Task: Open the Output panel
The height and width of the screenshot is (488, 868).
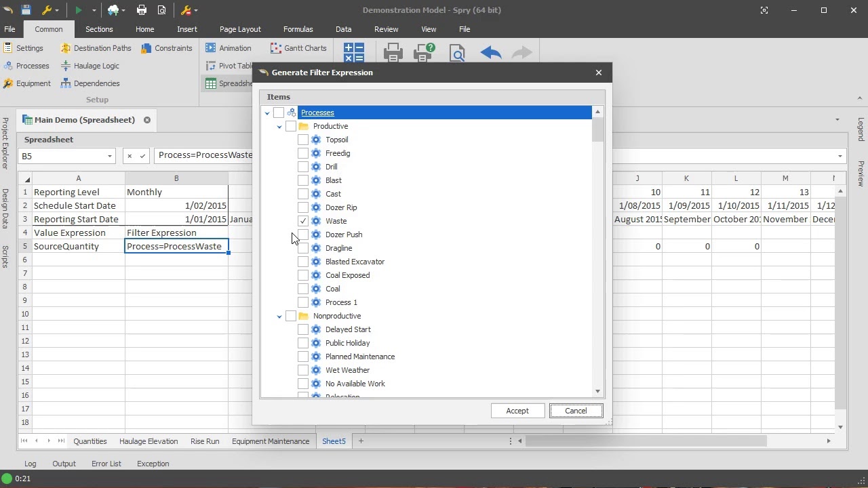Action: point(64,464)
